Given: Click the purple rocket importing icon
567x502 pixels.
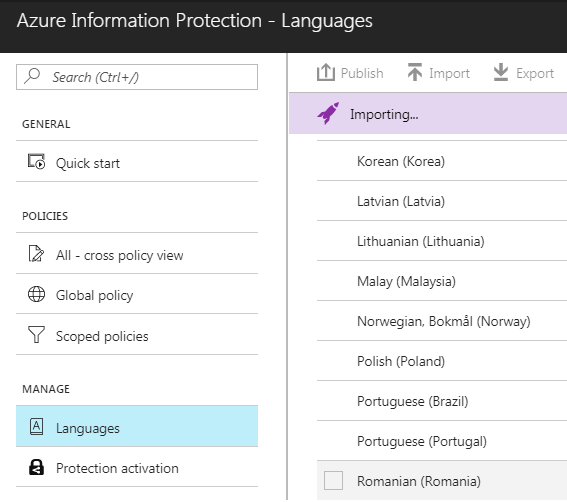Looking at the screenshot, I should (x=328, y=113).
